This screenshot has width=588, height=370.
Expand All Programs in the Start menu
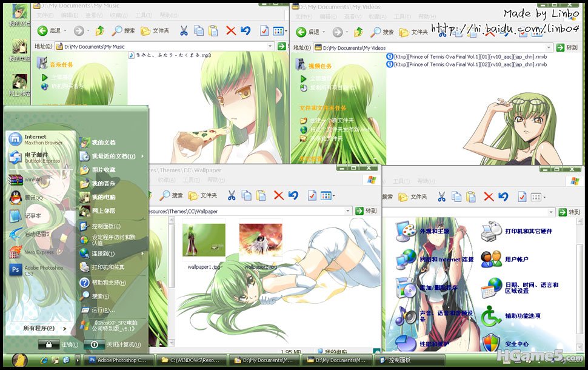tap(41, 328)
